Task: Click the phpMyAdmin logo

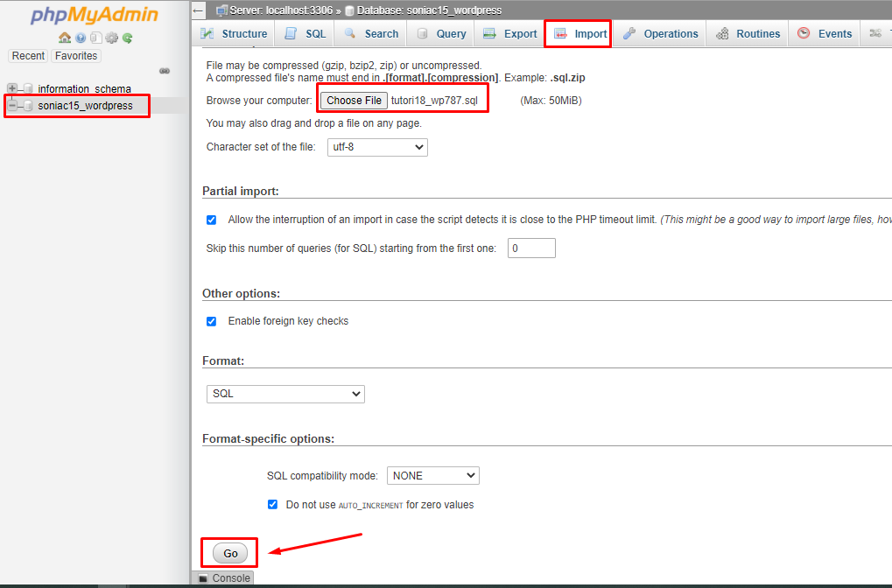Action: (x=95, y=15)
